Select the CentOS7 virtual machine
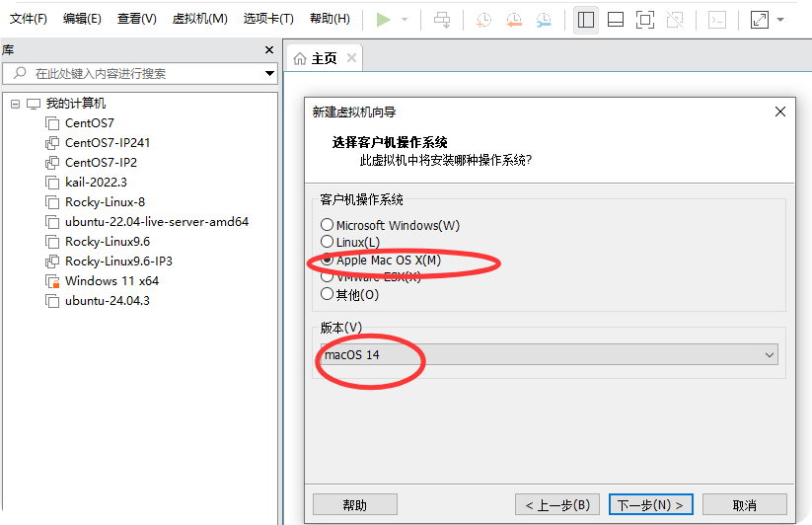Screen dimensions: 812x525 (90, 123)
